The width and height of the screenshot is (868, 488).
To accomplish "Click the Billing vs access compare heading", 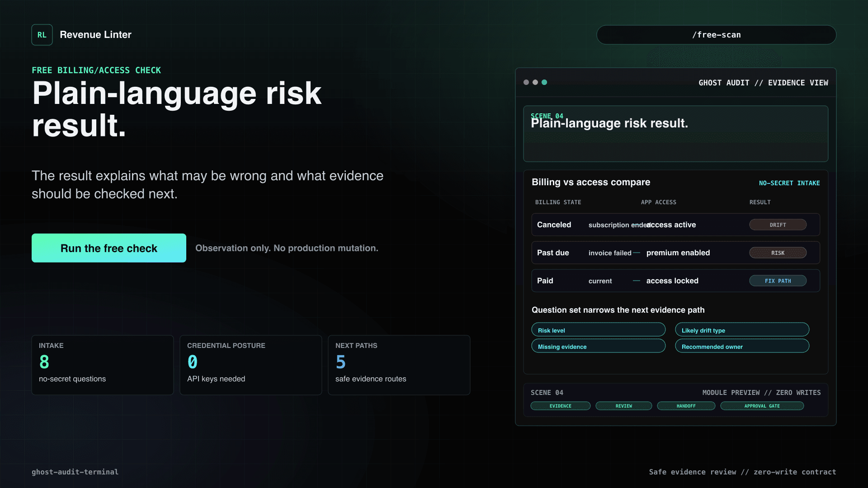I will (591, 182).
